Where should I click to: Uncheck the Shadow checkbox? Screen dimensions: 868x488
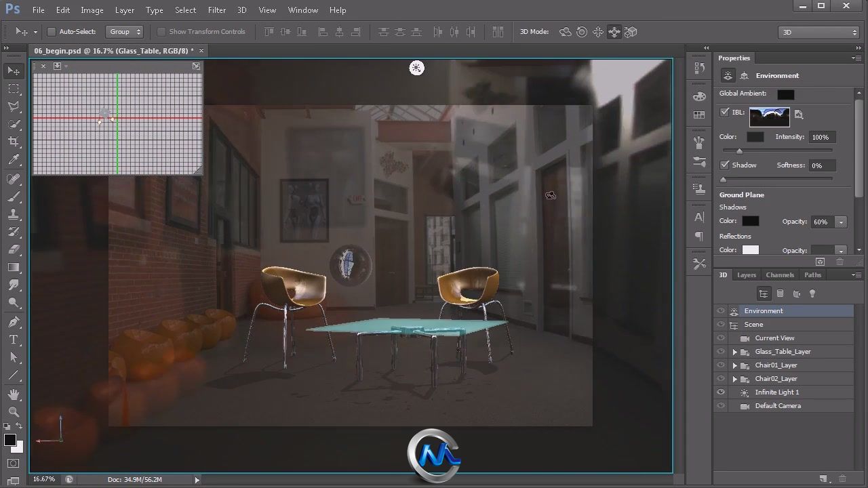pos(725,165)
